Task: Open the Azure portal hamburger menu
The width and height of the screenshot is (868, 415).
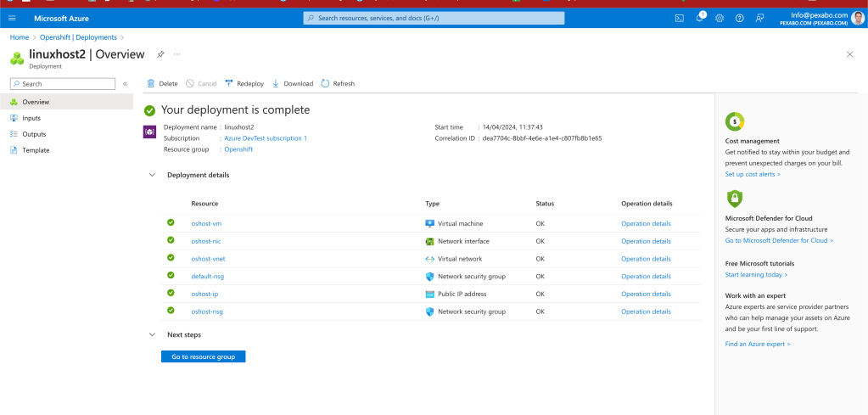Action: pyautogui.click(x=12, y=19)
